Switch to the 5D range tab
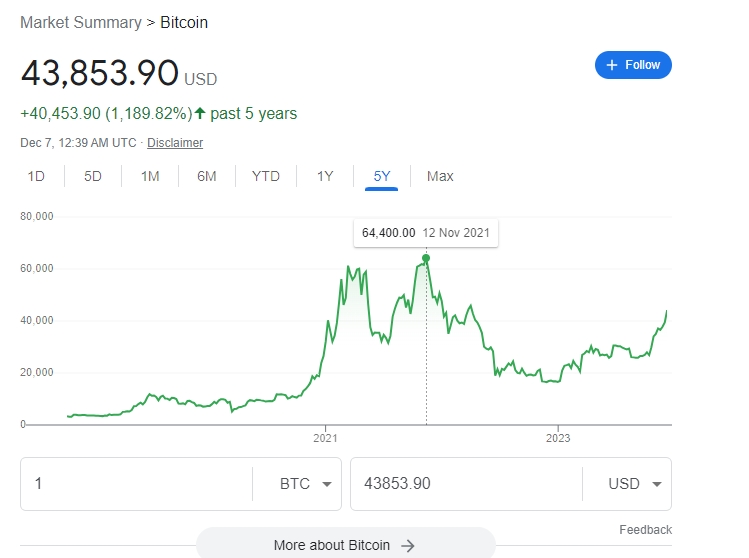The height and width of the screenshot is (558, 749). pos(93,177)
